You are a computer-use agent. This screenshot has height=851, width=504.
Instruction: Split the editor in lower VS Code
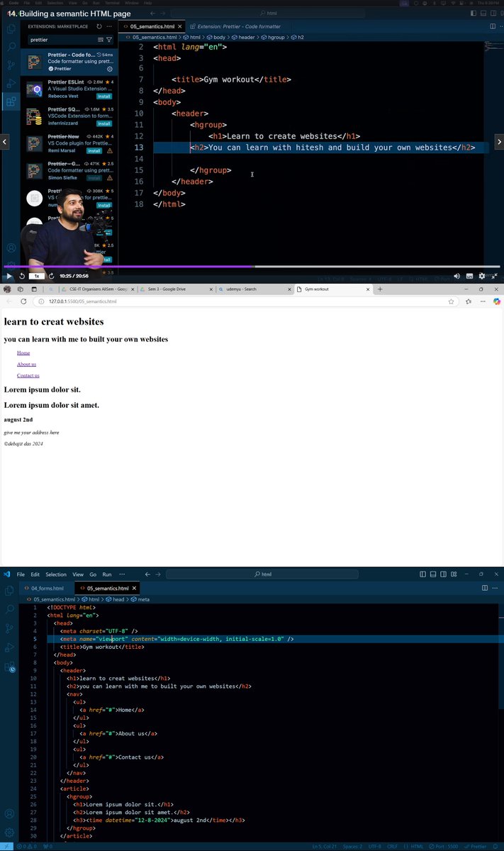pos(485,588)
